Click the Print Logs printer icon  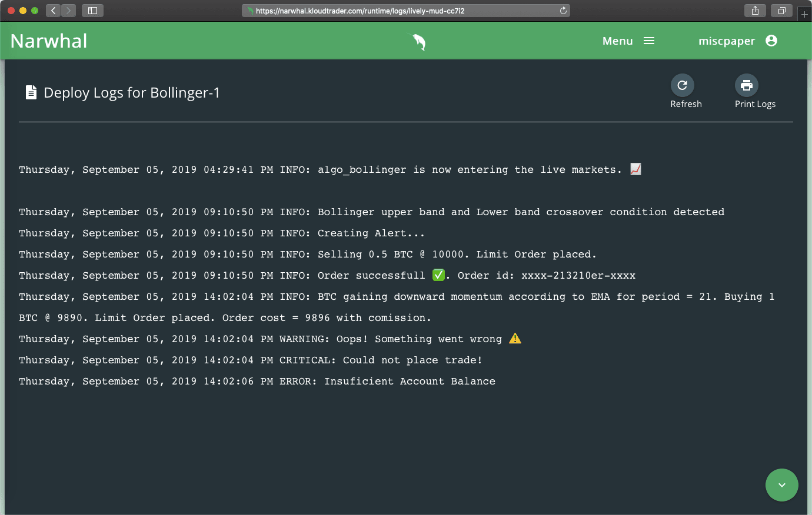(x=747, y=85)
